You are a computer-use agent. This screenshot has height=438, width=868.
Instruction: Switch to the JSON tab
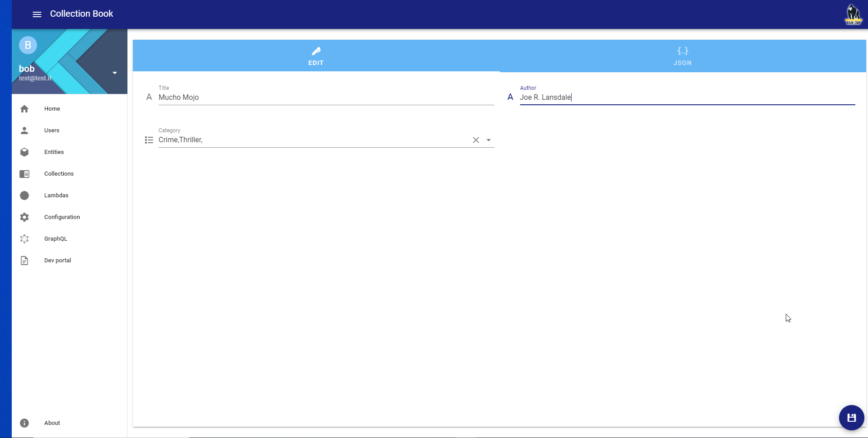click(682, 56)
